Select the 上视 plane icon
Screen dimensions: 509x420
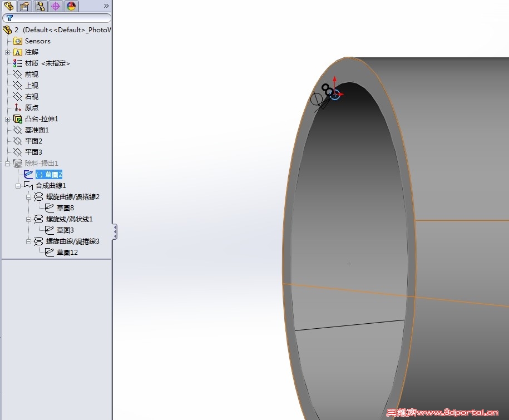pyautogui.click(x=18, y=85)
